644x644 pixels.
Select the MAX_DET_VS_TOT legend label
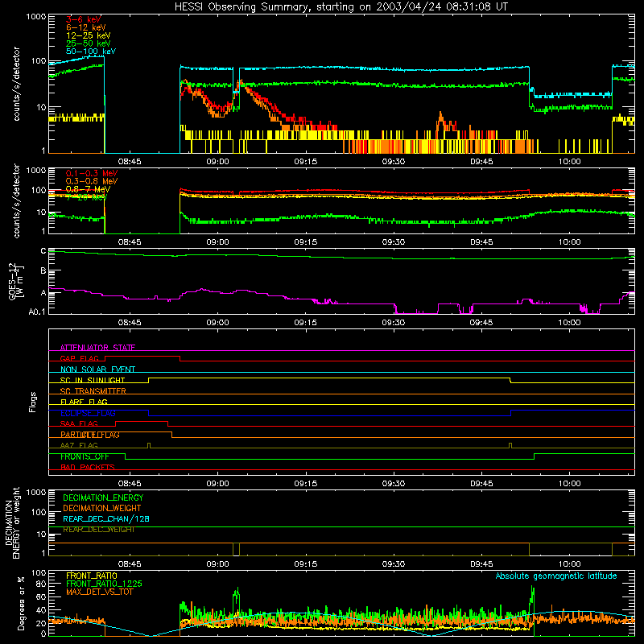click(100, 592)
